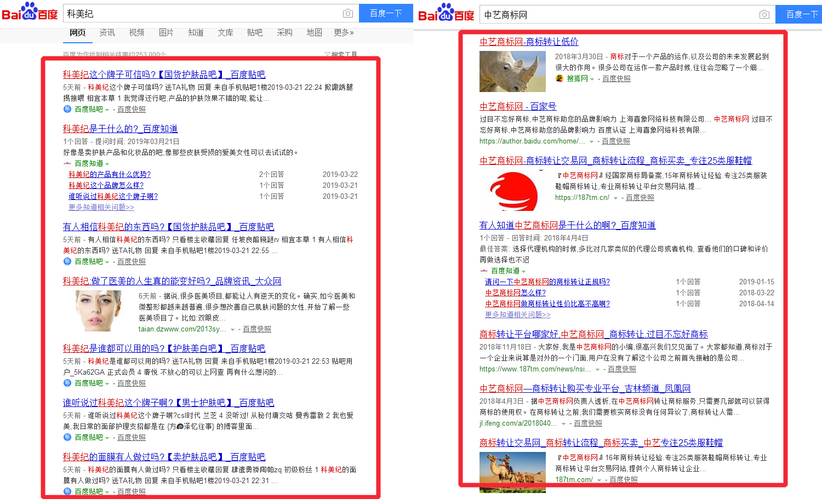Click the 2个回答 count in 科美纪 sub-questions

pos(272,174)
